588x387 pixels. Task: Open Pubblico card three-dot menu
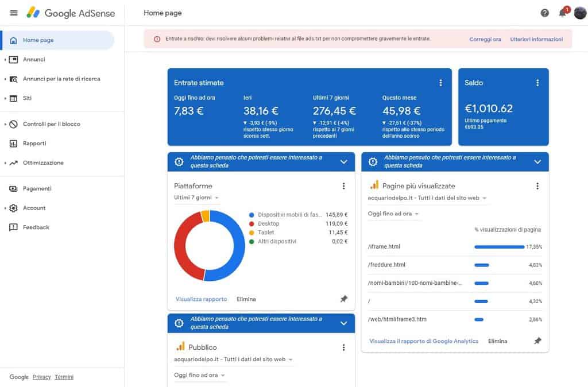[x=343, y=347]
